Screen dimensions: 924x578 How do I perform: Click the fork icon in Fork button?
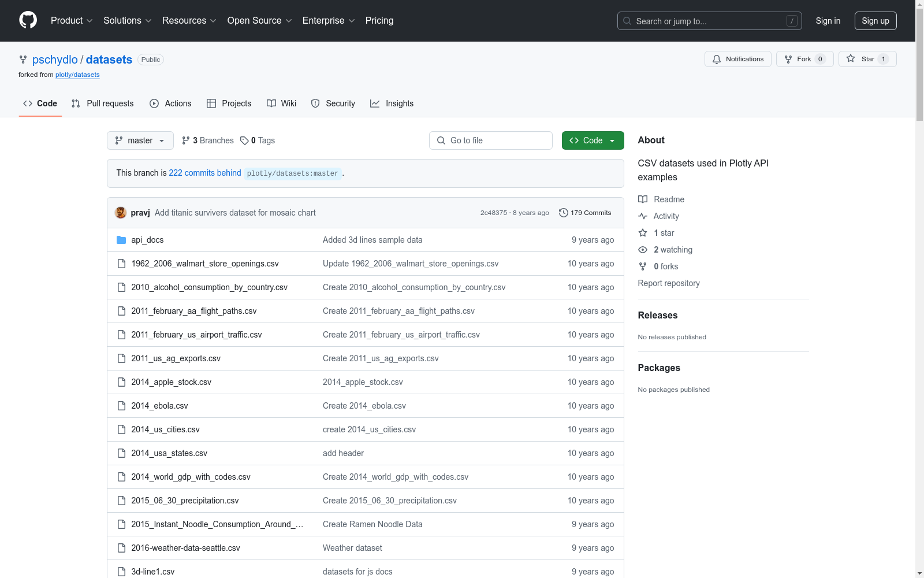(788, 59)
